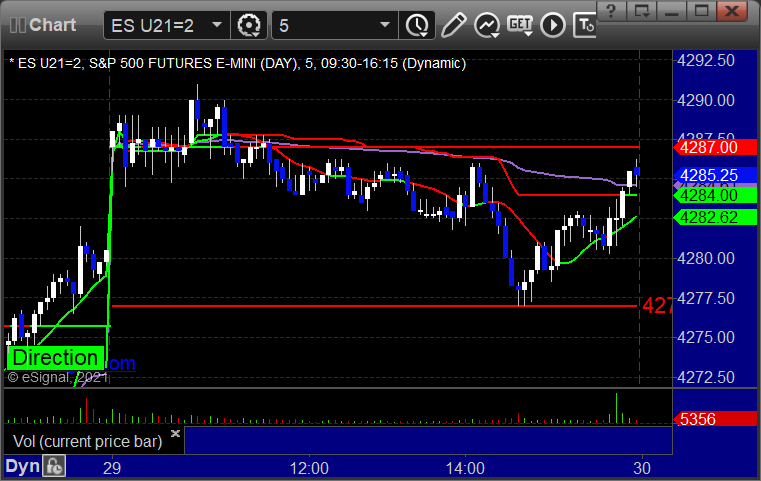Click the 12:00 time axis label

point(309,468)
